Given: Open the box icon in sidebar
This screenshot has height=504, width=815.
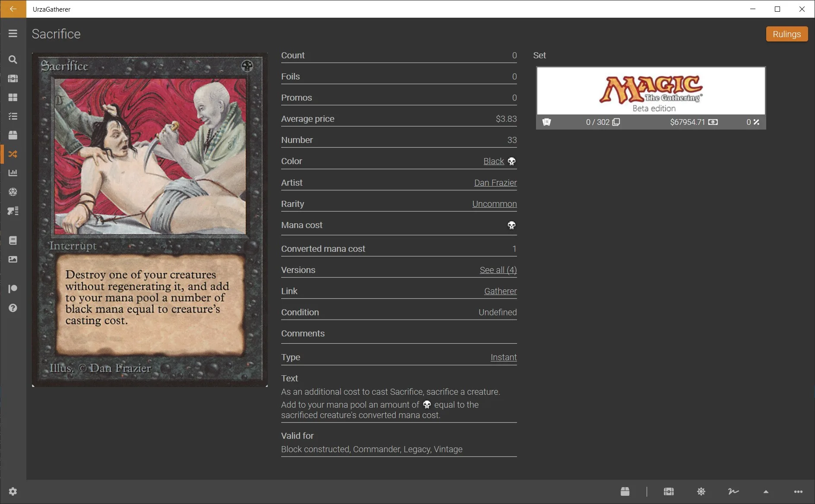Looking at the screenshot, I should (13, 135).
